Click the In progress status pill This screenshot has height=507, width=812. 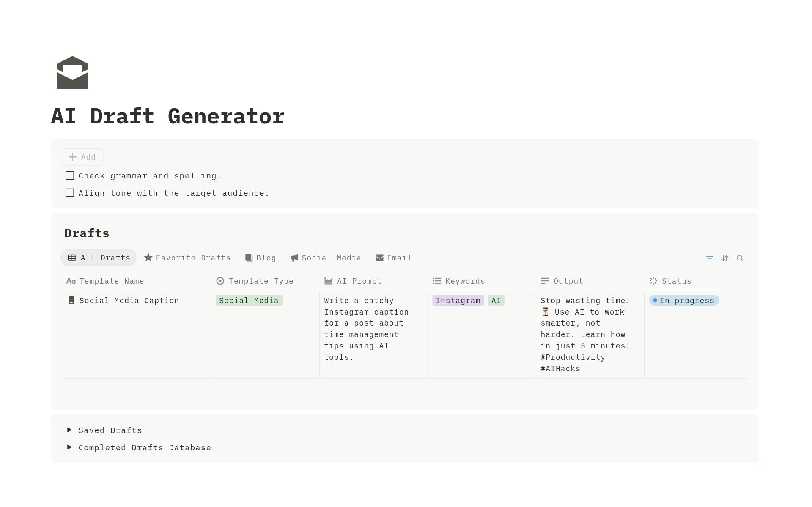click(684, 301)
